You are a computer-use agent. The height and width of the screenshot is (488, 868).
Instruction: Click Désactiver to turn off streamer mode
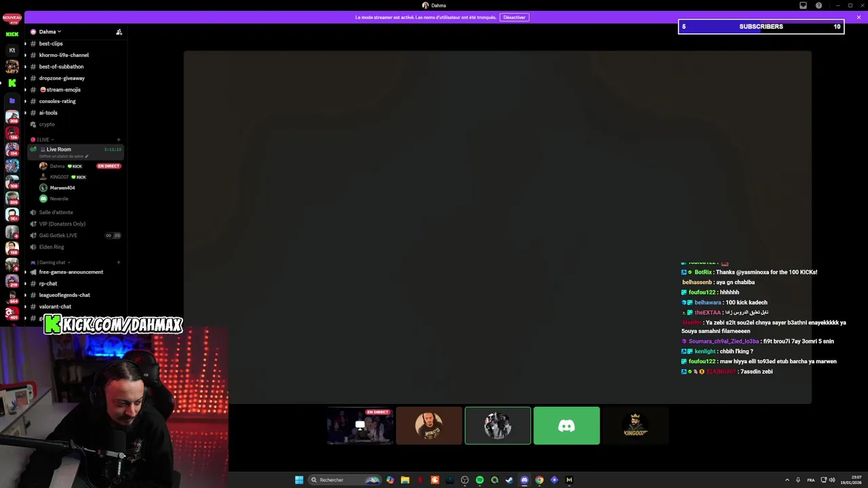pos(514,17)
